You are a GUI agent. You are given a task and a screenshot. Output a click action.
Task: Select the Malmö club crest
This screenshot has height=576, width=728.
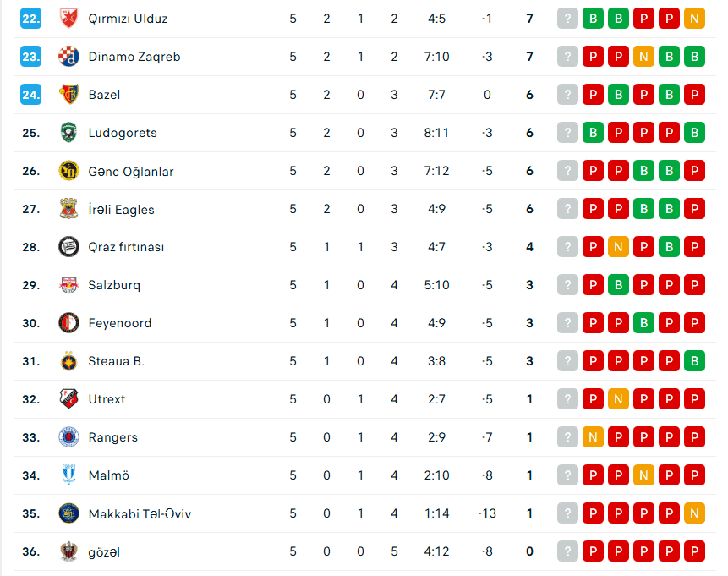[x=68, y=475]
